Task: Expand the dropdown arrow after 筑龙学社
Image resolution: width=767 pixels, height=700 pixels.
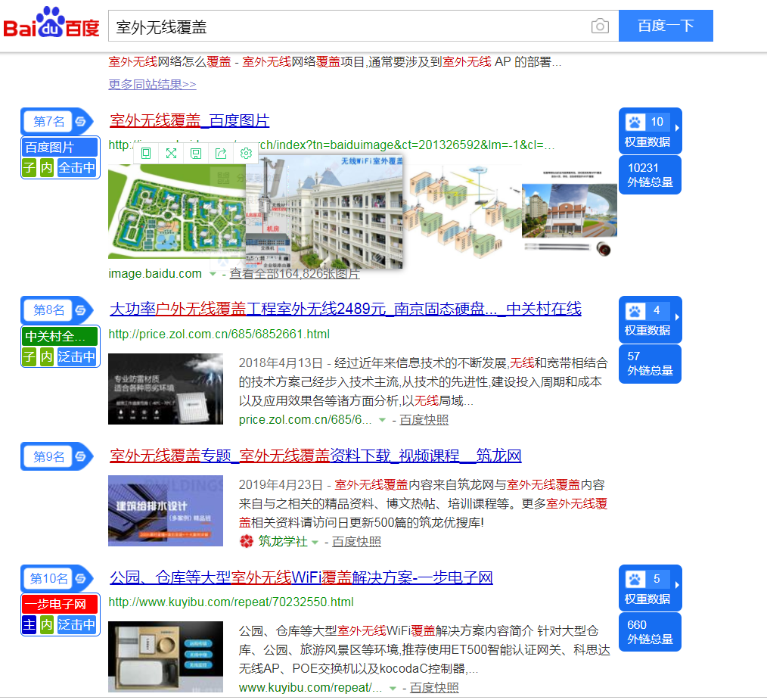Action: click(x=315, y=542)
